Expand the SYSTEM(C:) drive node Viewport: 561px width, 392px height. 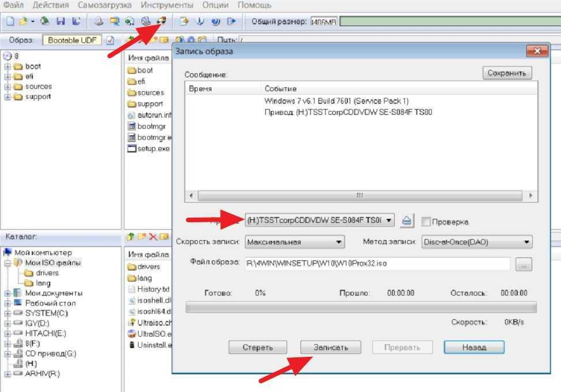tap(8, 313)
